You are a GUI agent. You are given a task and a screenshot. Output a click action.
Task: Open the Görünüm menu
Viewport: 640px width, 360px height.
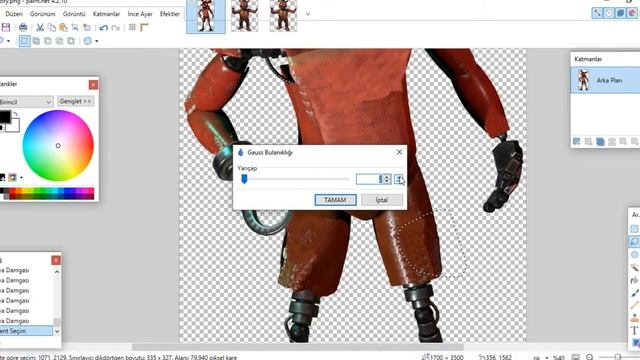(42, 14)
